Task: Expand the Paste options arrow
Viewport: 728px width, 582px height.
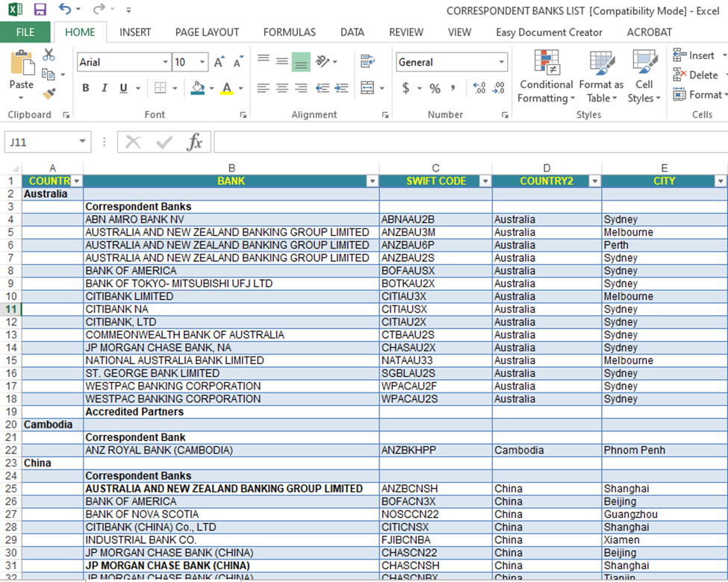Action: click(x=21, y=98)
